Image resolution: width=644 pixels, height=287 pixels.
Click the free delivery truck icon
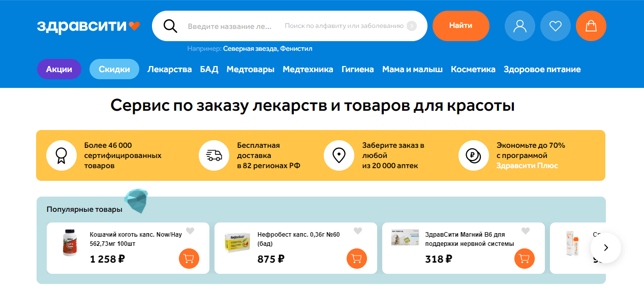pyautogui.click(x=214, y=155)
